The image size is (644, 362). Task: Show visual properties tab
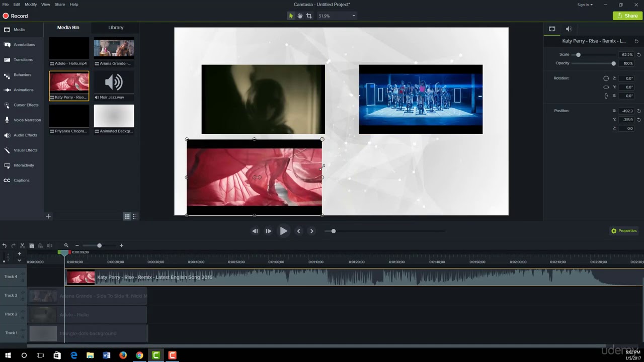(x=552, y=29)
